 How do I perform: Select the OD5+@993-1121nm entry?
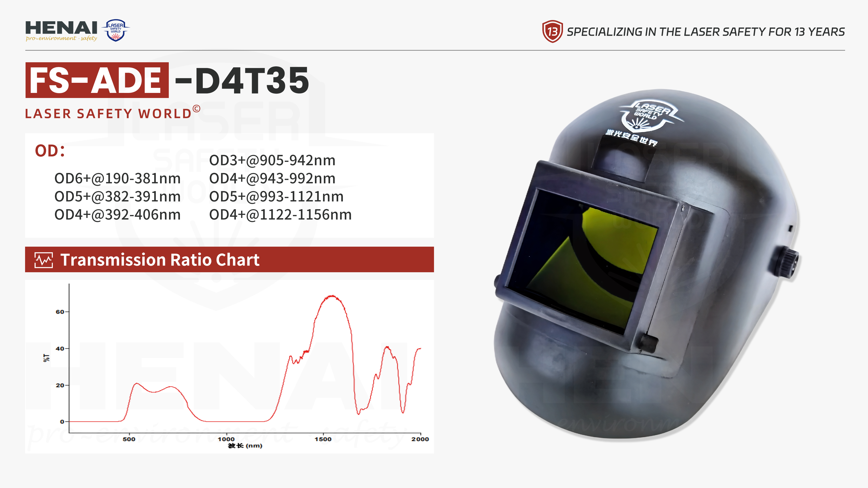(276, 197)
